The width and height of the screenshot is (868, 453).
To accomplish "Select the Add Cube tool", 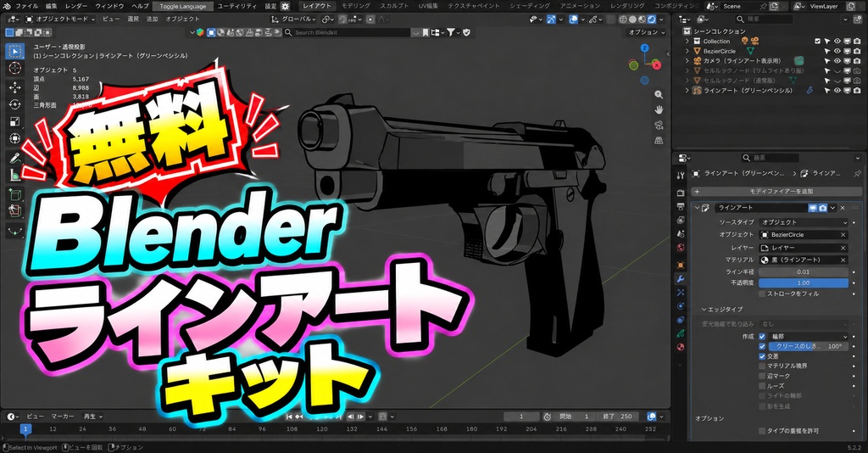I will tap(15, 195).
